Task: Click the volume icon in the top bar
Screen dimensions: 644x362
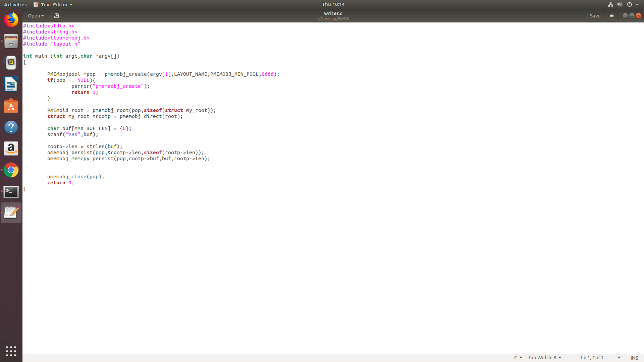Action: pos(620,4)
